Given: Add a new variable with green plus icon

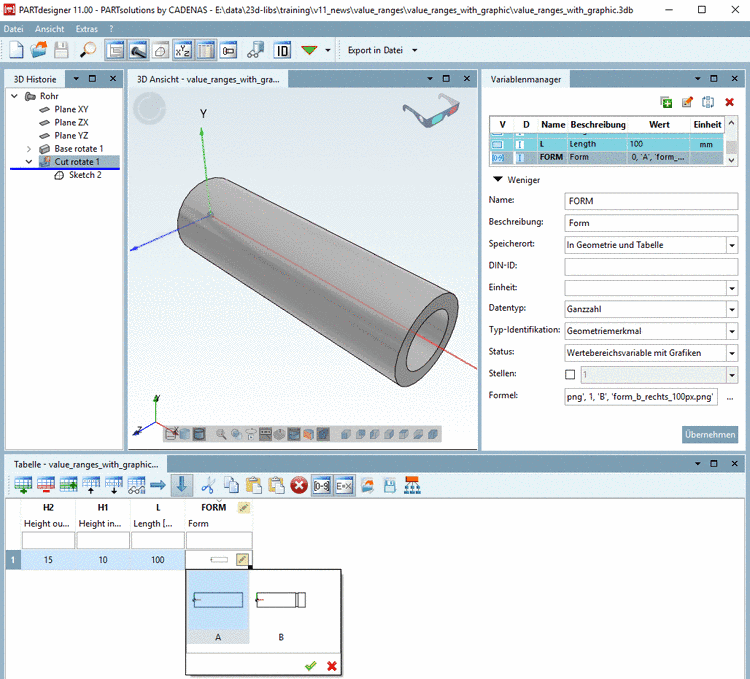Looking at the screenshot, I should 666,102.
